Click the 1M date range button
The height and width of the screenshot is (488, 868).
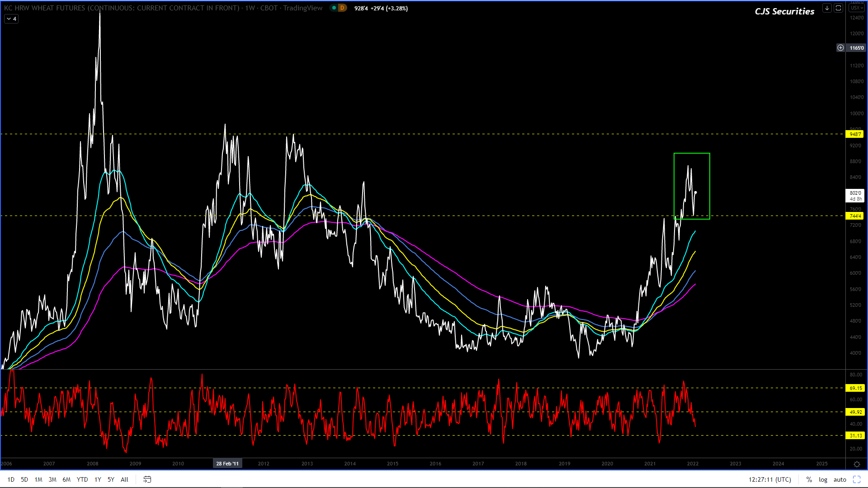38,479
